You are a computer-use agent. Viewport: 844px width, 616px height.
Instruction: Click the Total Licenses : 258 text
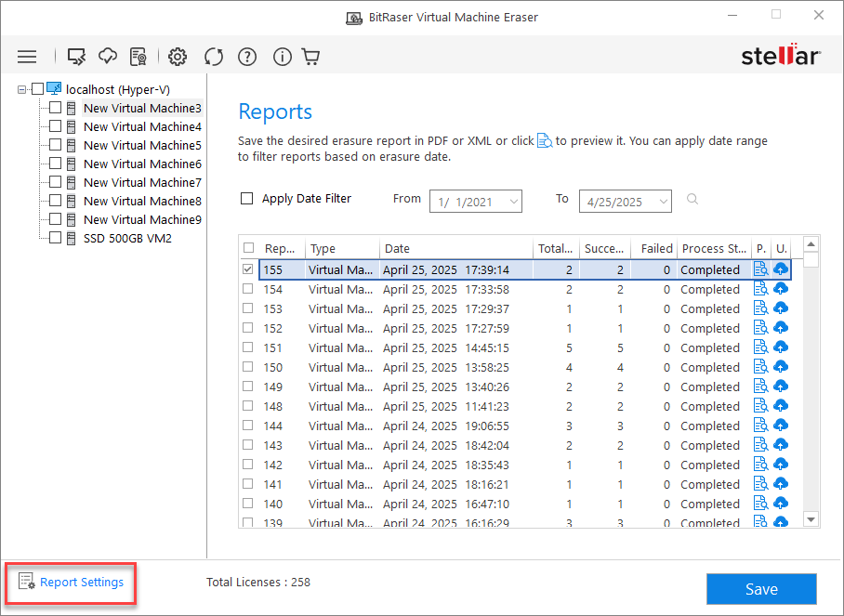click(257, 583)
